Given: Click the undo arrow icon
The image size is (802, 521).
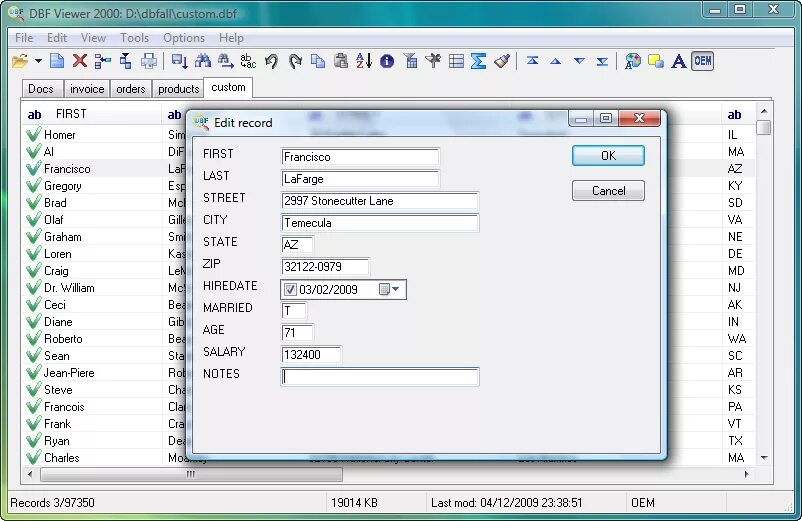Looking at the screenshot, I should pyautogui.click(x=272, y=61).
